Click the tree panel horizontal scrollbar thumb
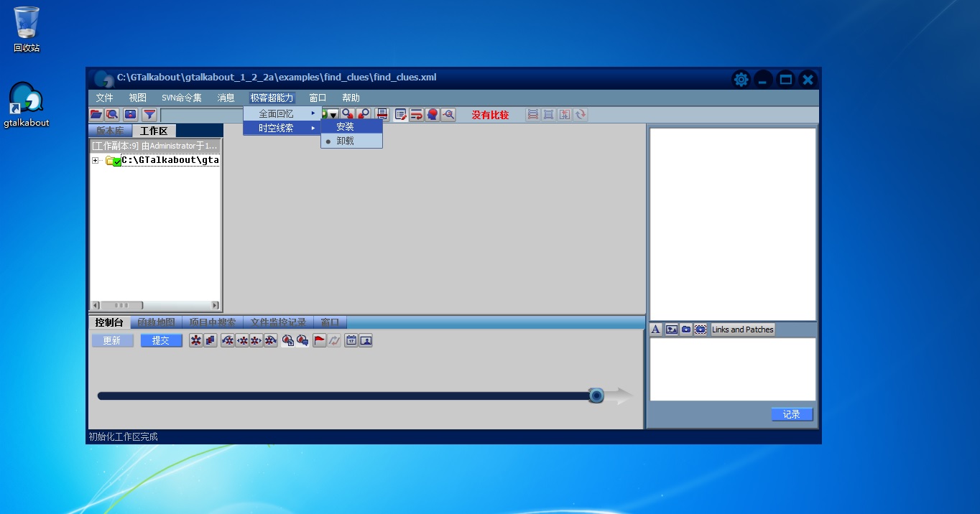This screenshot has height=514, width=980. (x=122, y=305)
